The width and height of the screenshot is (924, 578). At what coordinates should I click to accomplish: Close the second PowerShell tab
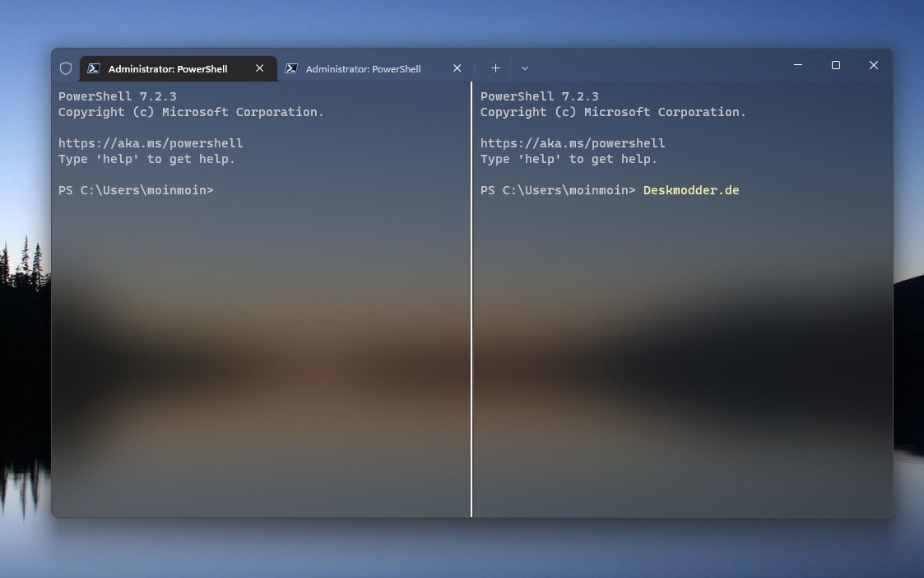click(x=457, y=68)
